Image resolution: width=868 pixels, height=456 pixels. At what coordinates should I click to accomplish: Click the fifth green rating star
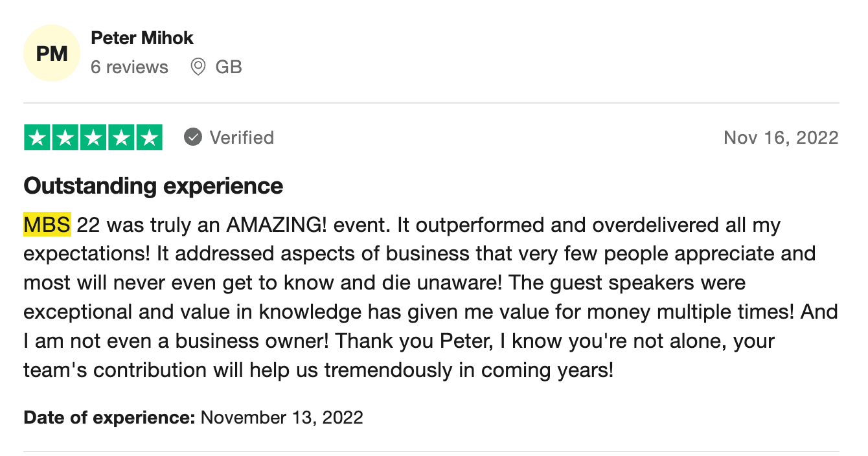(149, 137)
